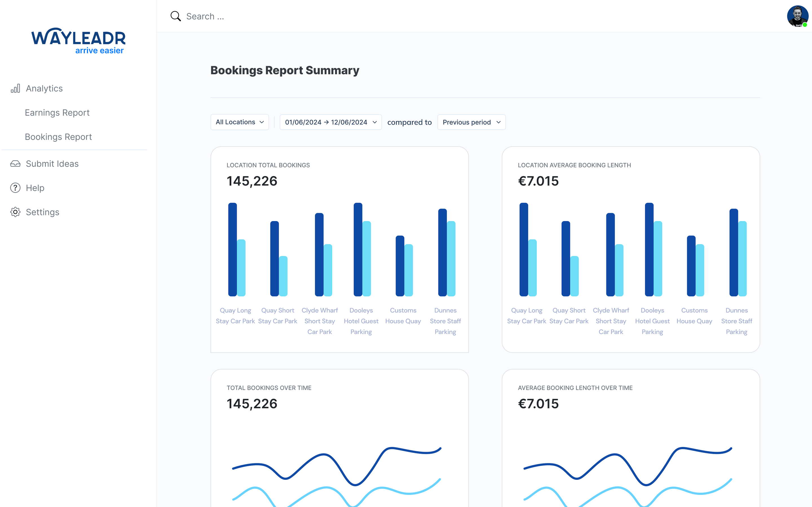Select the Analytics sidebar icon
The image size is (812, 507).
click(x=15, y=88)
